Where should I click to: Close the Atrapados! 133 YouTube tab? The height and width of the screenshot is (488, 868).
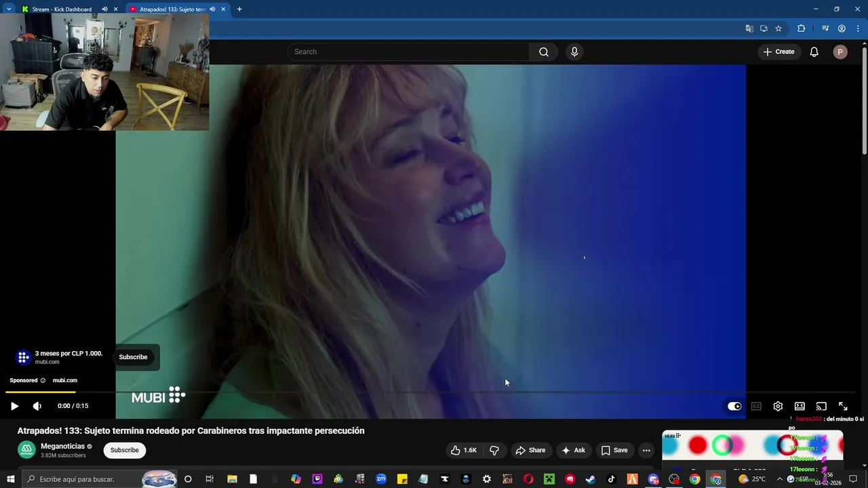coord(223,9)
